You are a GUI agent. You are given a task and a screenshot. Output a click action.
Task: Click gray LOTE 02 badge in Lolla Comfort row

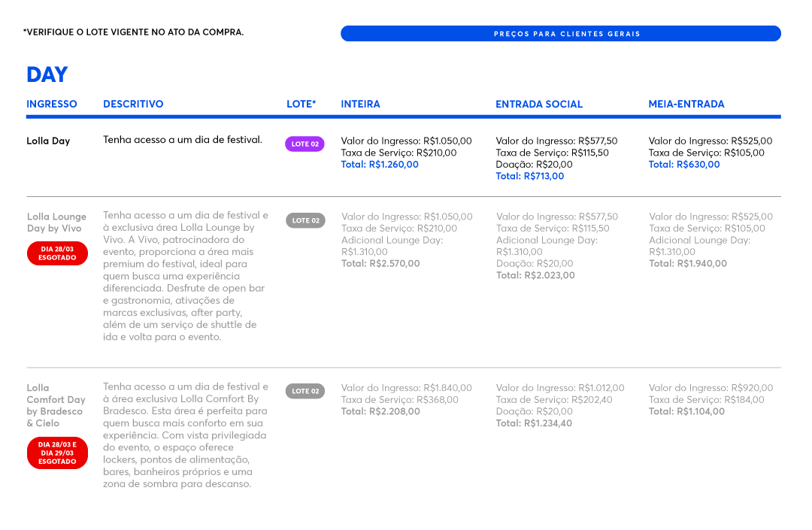(x=305, y=391)
